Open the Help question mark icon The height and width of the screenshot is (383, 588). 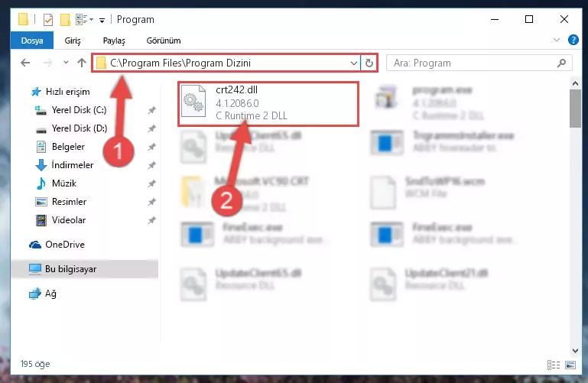tap(573, 40)
